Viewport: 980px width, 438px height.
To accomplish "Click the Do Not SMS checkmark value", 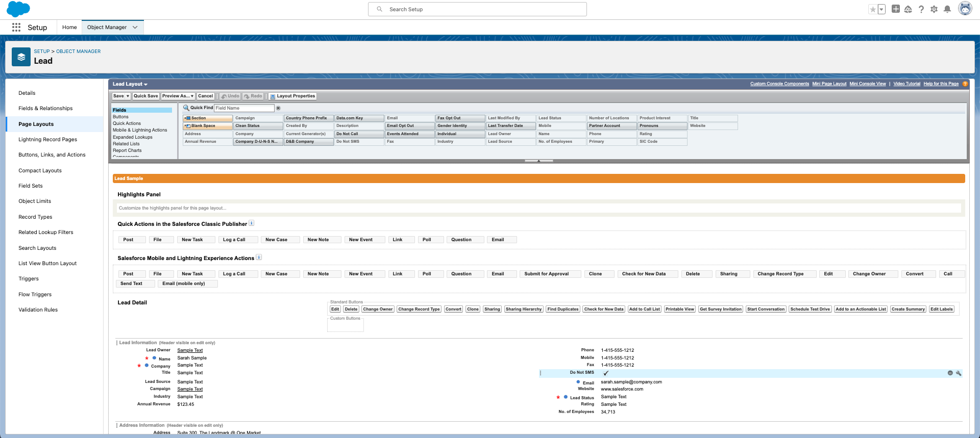I will (606, 373).
